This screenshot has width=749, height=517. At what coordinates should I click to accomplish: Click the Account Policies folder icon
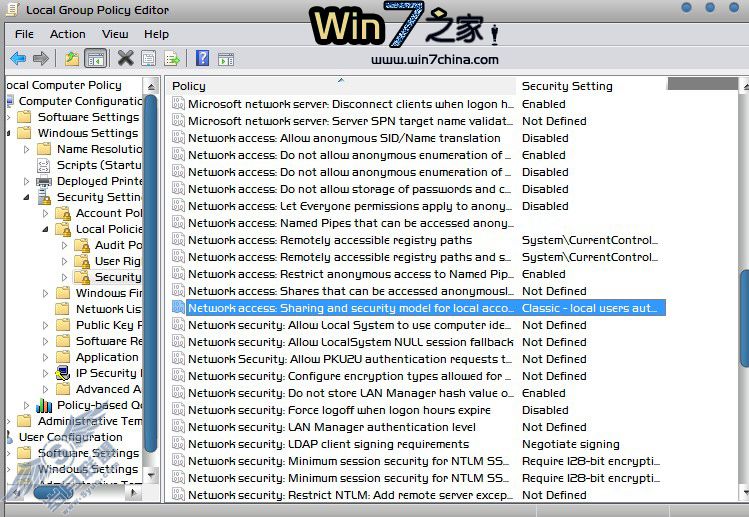[x=63, y=213]
